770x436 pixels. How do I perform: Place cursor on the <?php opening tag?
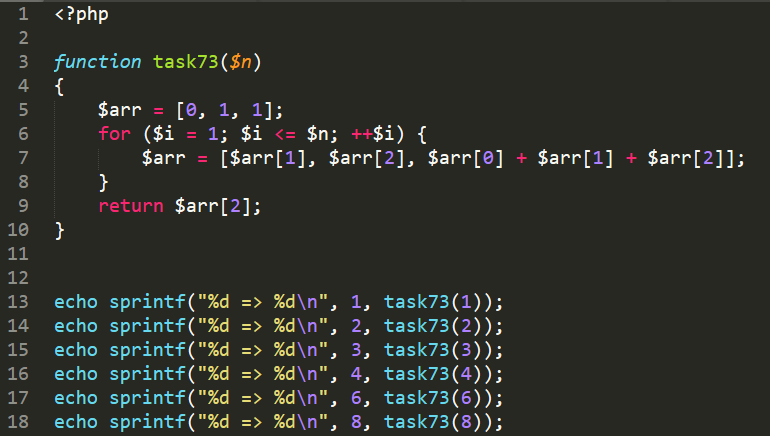[82, 14]
